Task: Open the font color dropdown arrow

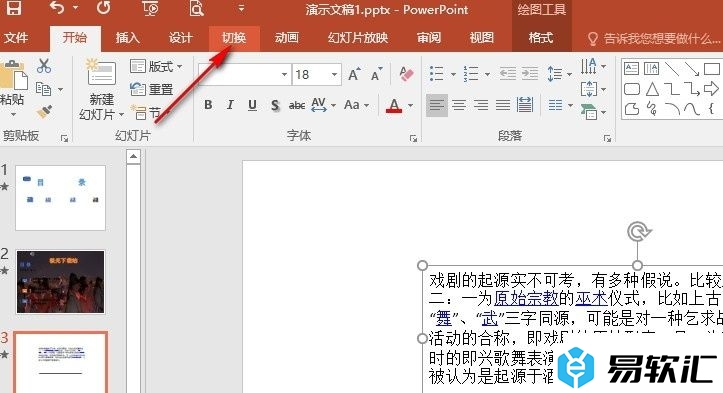Action: click(410, 106)
